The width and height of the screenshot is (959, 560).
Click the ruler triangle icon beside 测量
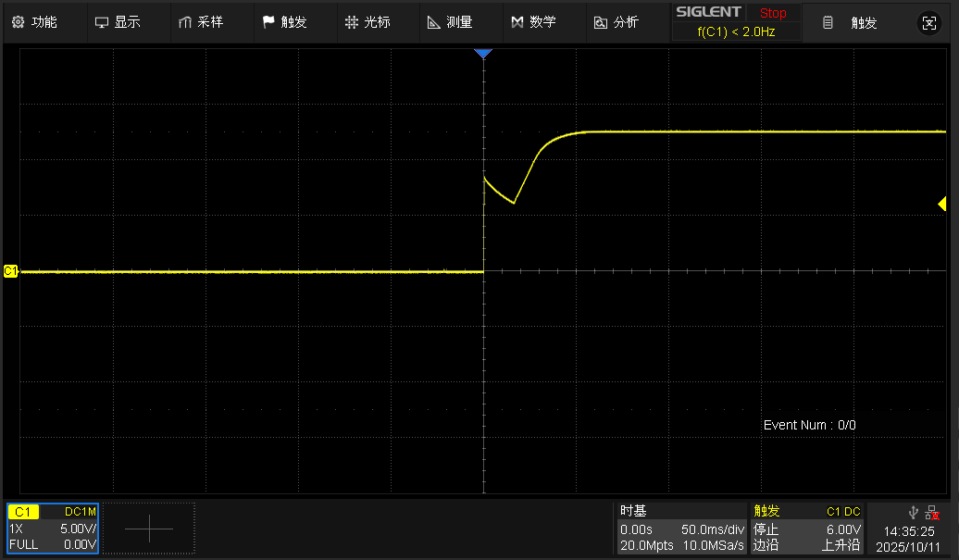[x=433, y=22]
